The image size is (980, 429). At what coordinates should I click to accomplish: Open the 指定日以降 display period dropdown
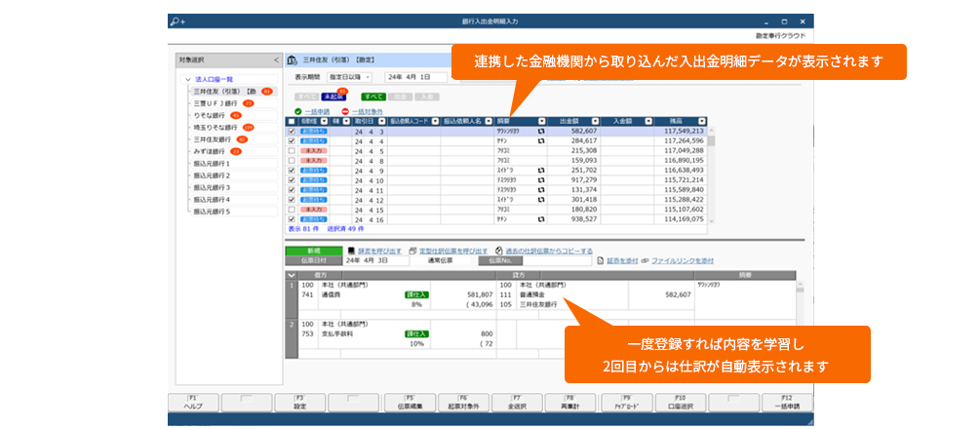pyautogui.click(x=350, y=77)
